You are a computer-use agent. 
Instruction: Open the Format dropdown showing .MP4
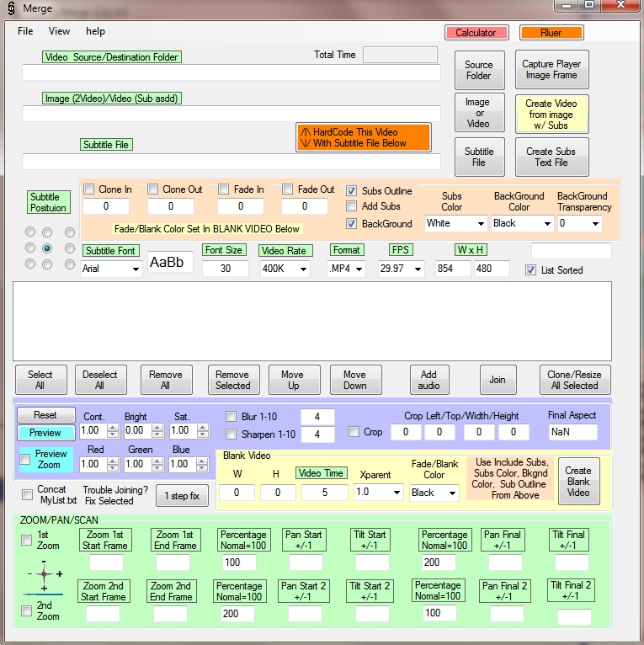(x=346, y=269)
